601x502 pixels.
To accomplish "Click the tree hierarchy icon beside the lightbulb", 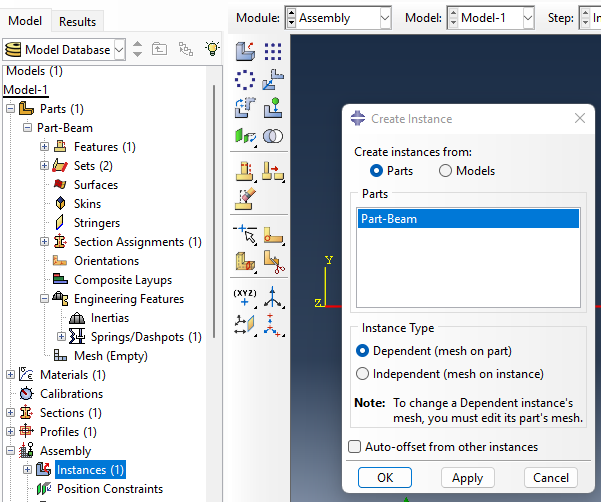I will coord(186,49).
